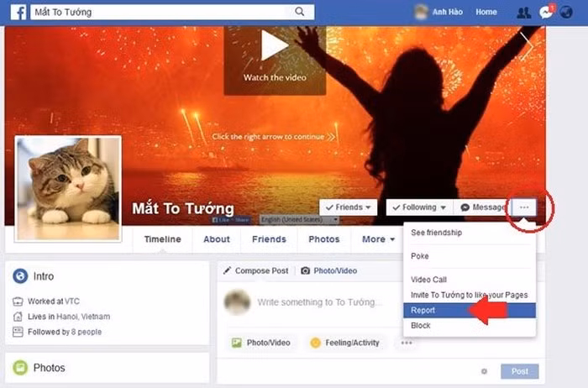The image size is (588, 388).
Task: Click the Feeling/Activity option
Action: tap(344, 343)
